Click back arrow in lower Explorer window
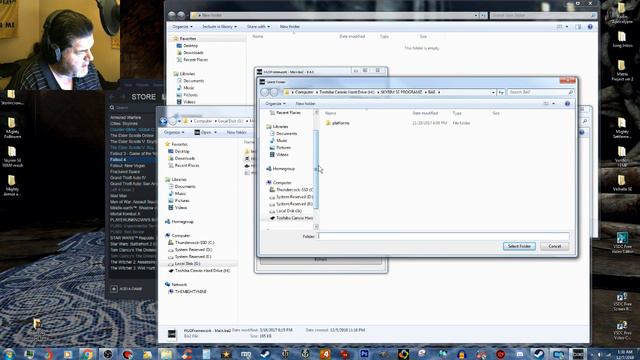 click(x=164, y=121)
